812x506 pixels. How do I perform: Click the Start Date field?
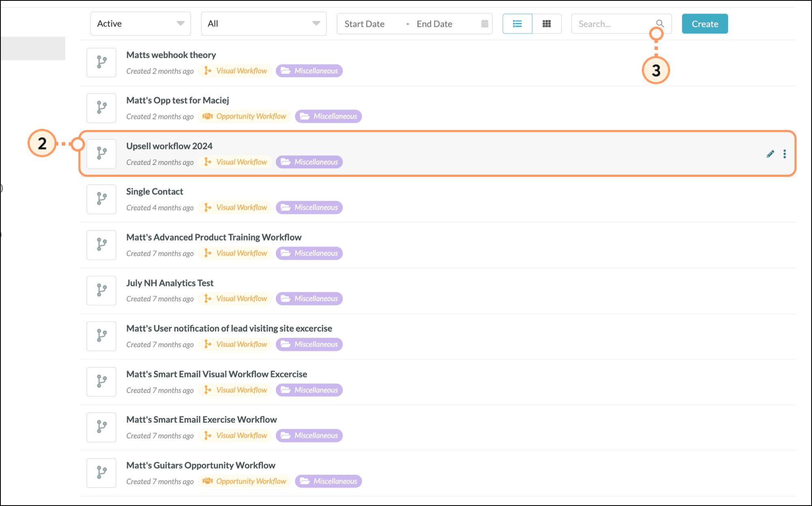click(x=364, y=24)
